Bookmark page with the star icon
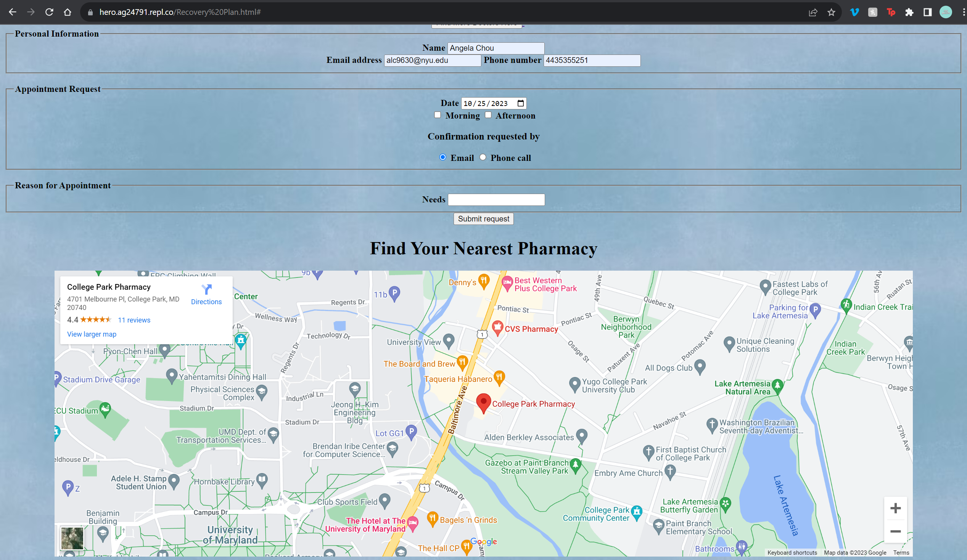967x560 pixels. (x=831, y=12)
